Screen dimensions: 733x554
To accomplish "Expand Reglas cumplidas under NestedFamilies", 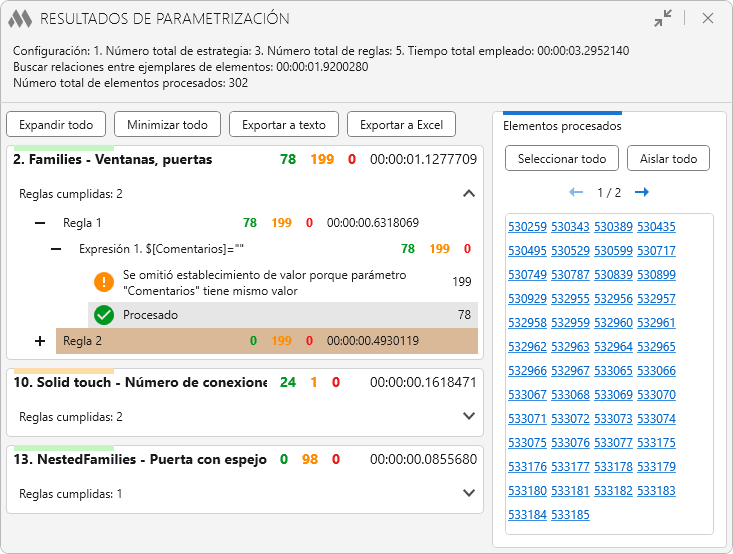I will (x=469, y=493).
